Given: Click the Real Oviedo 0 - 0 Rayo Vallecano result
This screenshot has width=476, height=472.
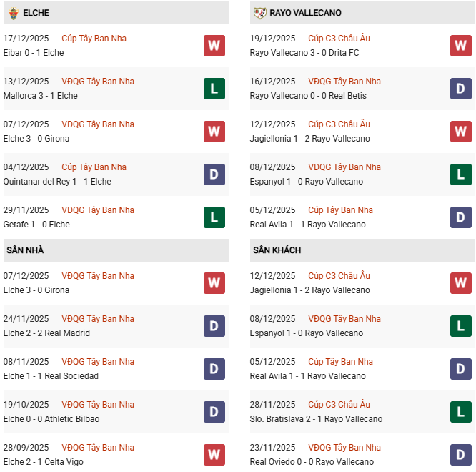Looking at the screenshot, I should (312, 462).
